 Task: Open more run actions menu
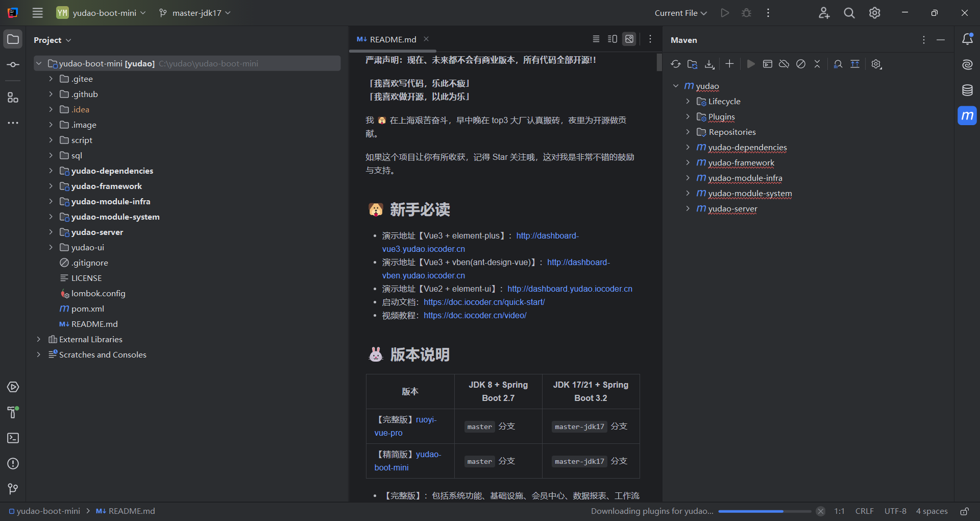(768, 13)
